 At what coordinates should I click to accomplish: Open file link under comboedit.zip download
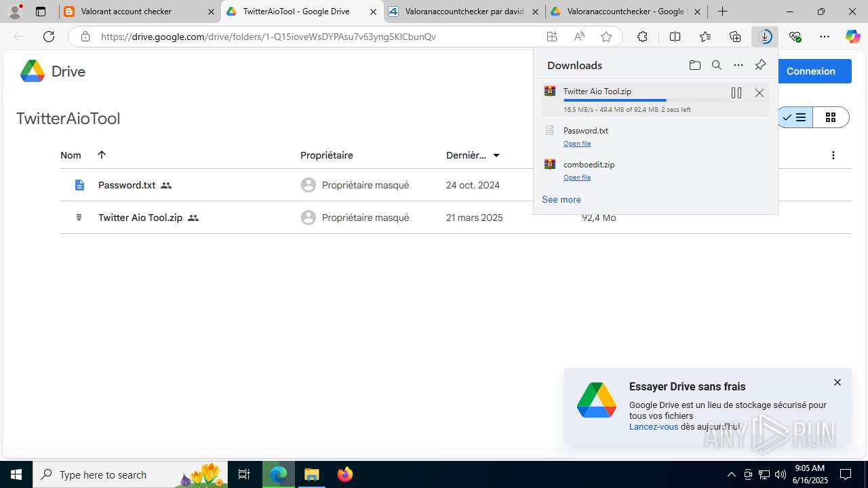click(x=577, y=178)
